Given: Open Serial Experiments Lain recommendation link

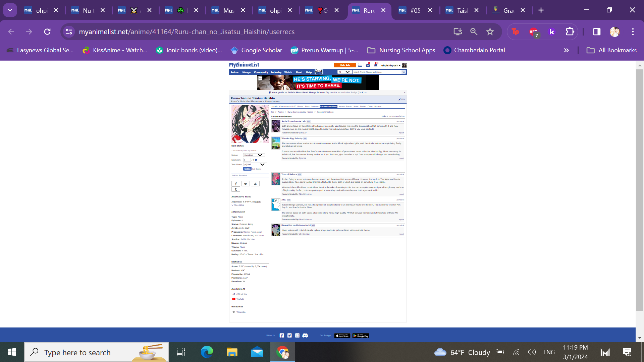Looking at the screenshot, I should point(293,121).
